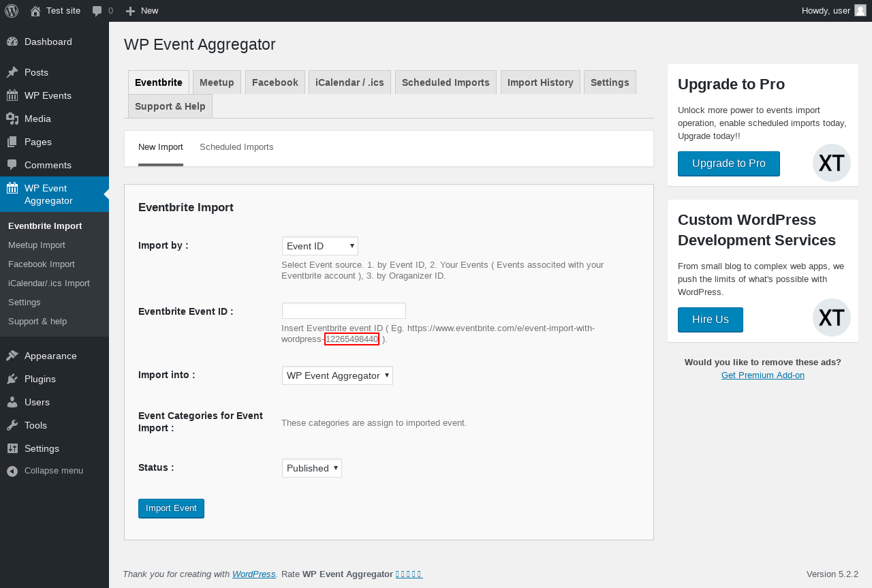Viewport: 872px width, 588px height.
Task: Switch to the Import History tab
Action: 540,82
